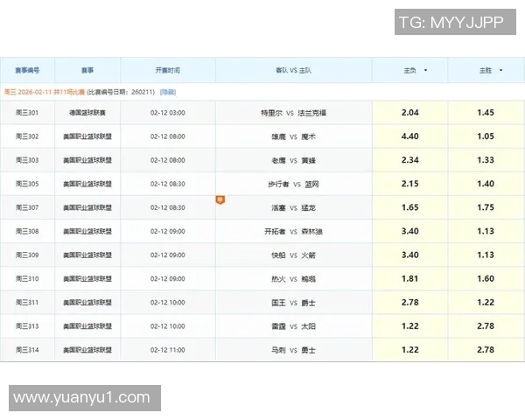
Task: Click the 隐藏 link beside the match date
Action: pos(167,92)
